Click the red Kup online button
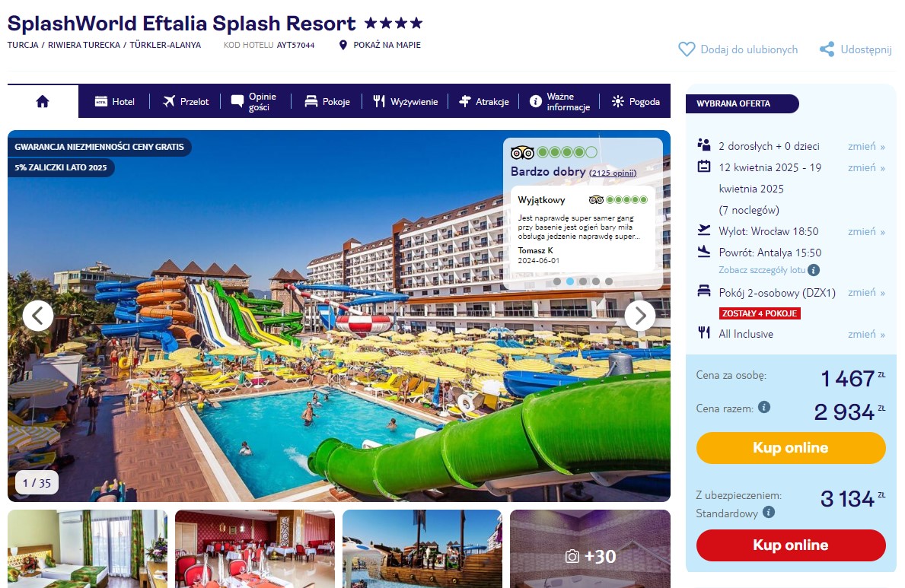Image resolution: width=905 pixels, height=588 pixels. point(791,545)
